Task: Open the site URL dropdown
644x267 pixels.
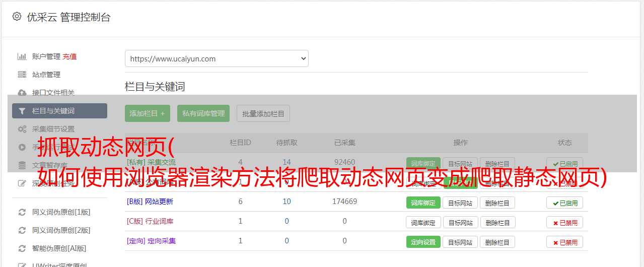Action: point(217,58)
